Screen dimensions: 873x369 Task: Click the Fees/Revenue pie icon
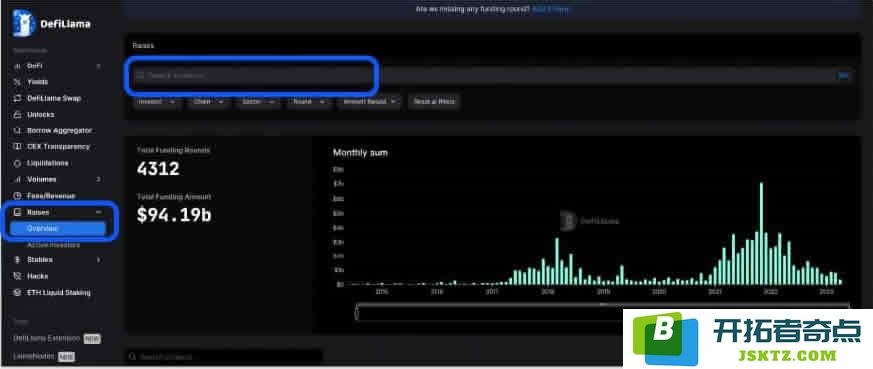click(x=17, y=196)
